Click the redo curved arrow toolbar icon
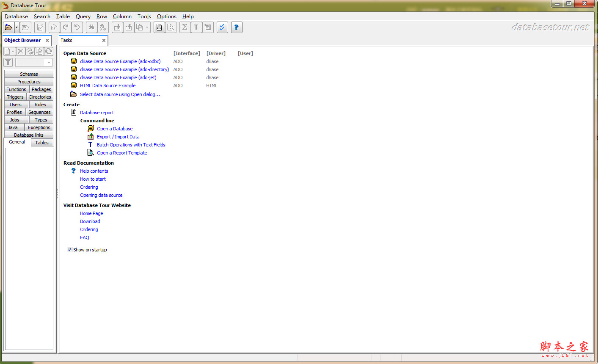Screen dimensions: 598x364 tap(66, 28)
